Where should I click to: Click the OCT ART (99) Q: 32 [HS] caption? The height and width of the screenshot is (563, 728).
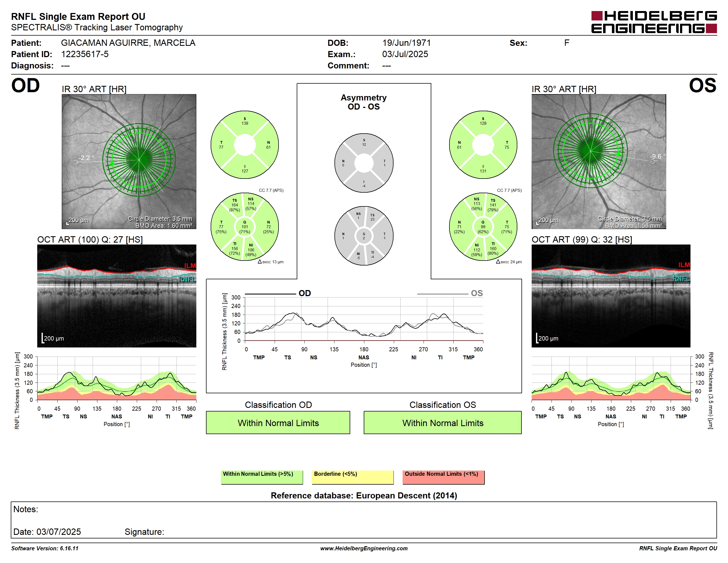582,240
